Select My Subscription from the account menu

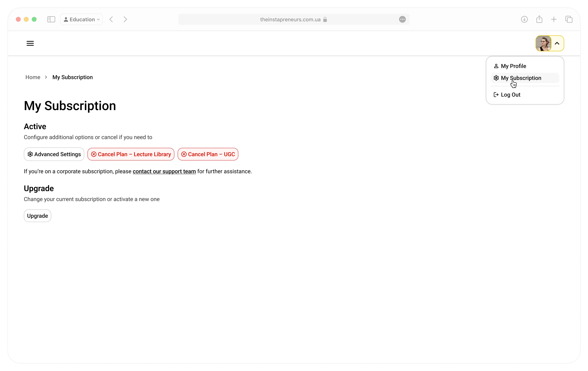(x=521, y=78)
